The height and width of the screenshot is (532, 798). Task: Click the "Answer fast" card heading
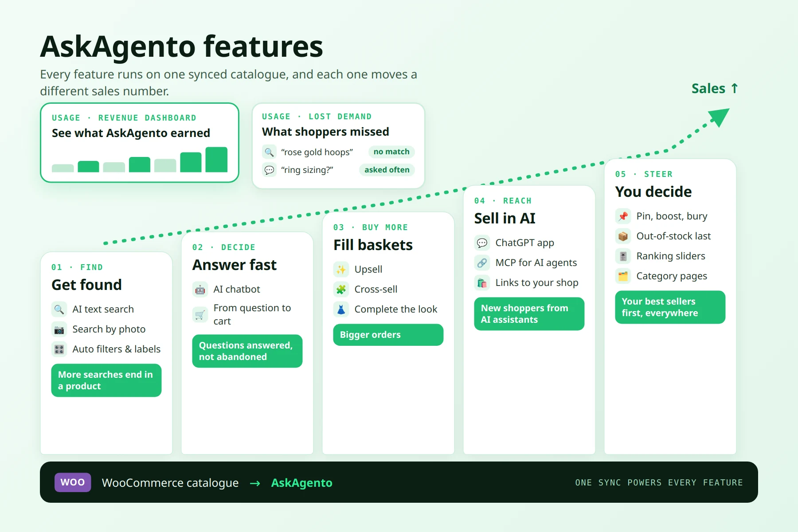235,265
